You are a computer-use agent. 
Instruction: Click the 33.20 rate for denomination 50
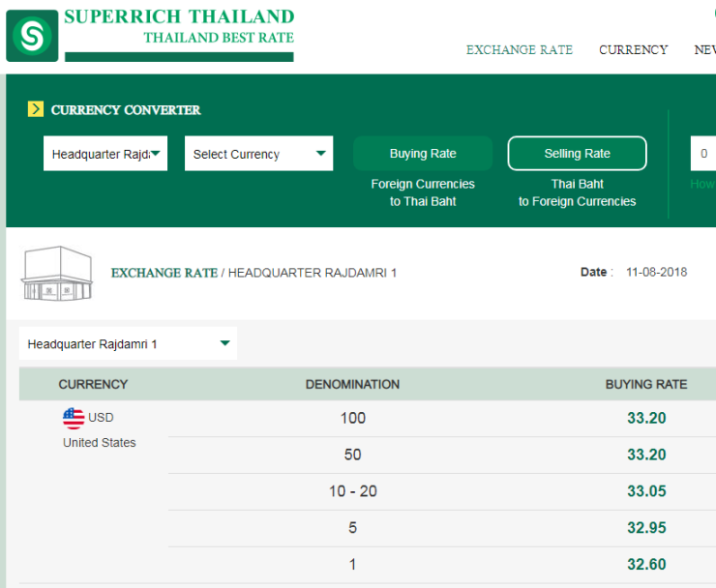click(646, 455)
